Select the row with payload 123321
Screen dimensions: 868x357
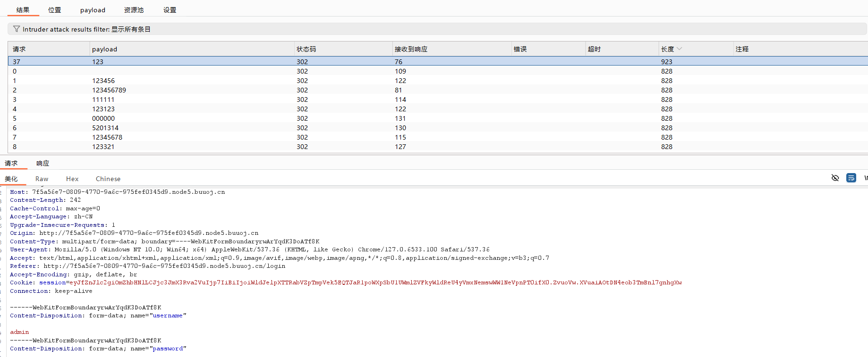point(438,147)
